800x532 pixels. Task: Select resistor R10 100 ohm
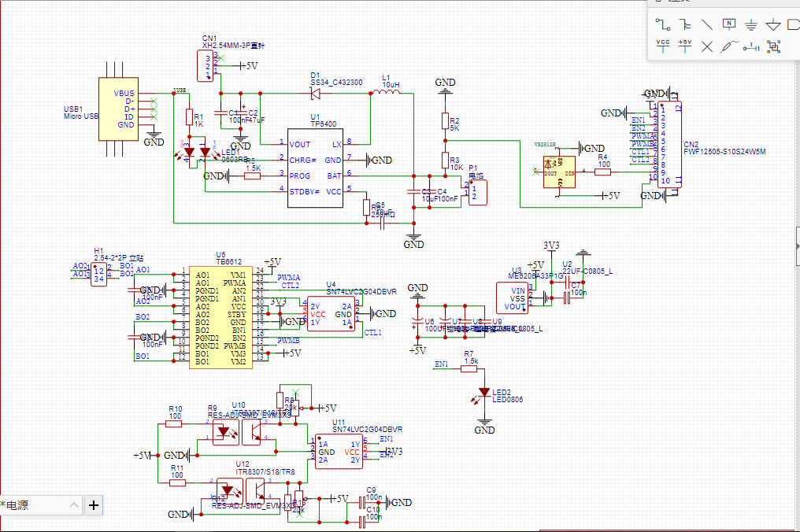click(x=173, y=423)
